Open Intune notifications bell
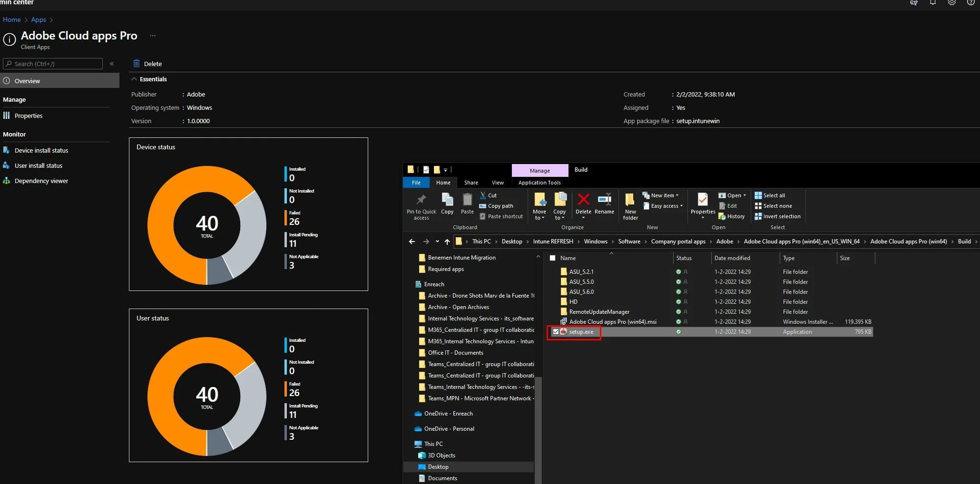Viewport: 980px width, 484px height. [x=933, y=2]
